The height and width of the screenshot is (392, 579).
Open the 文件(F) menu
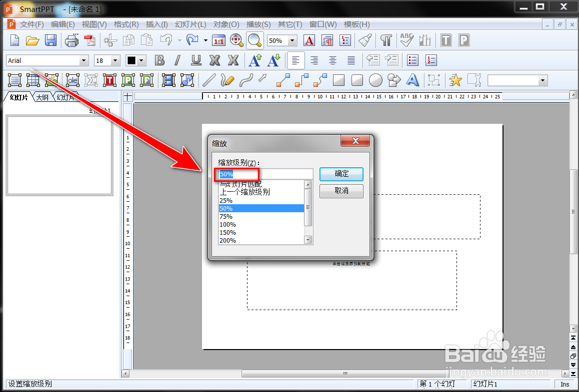click(32, 24)
